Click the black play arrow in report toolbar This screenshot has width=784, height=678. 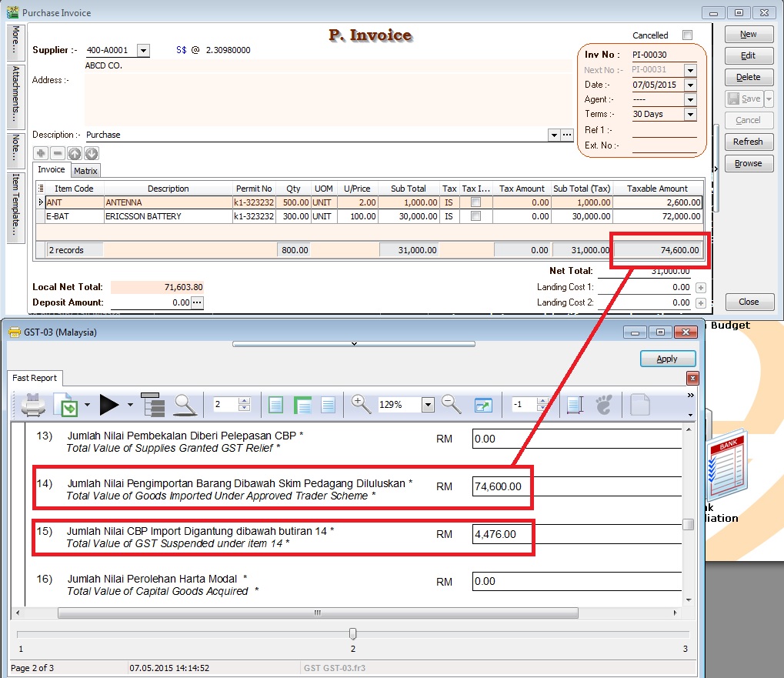click(109, 404)
